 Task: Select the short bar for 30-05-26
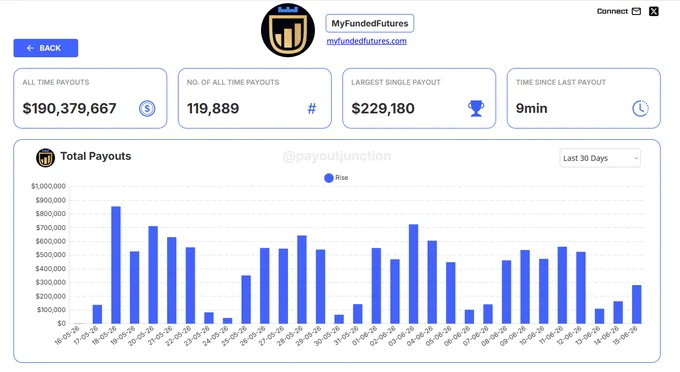pyautogui.click(x=339, y=319)
